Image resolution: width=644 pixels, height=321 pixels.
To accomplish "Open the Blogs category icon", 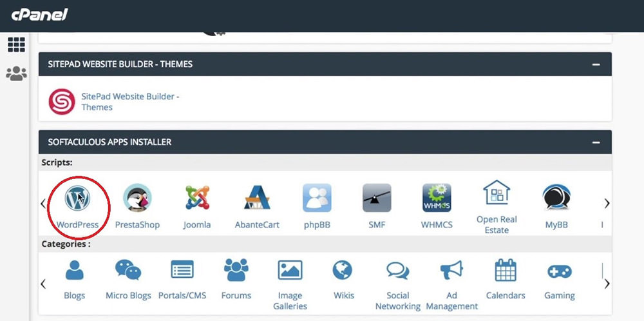I will click(74, 270).
